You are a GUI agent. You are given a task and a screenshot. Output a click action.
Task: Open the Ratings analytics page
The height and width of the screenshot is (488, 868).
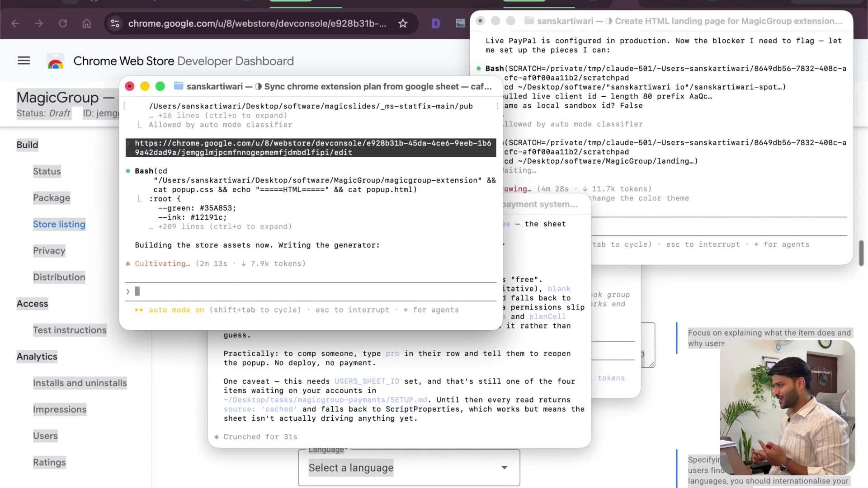(49, 462)
